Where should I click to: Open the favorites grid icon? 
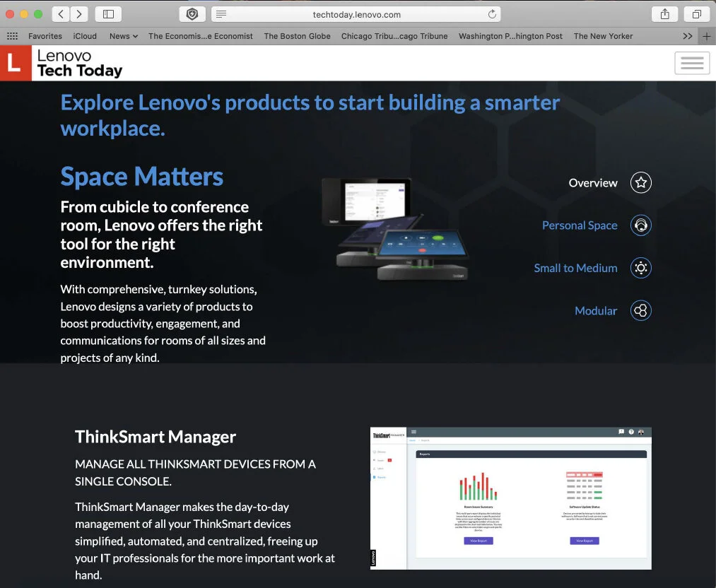point(12,36)
